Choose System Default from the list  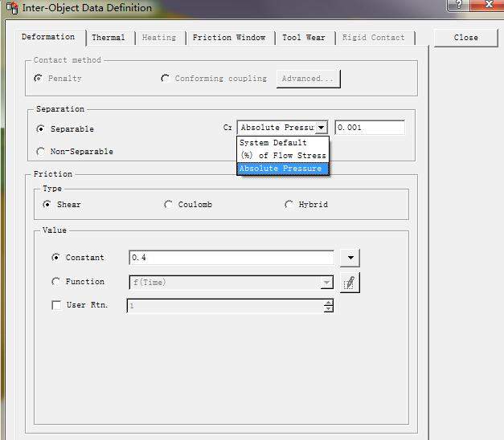click(x=283, y=143)
